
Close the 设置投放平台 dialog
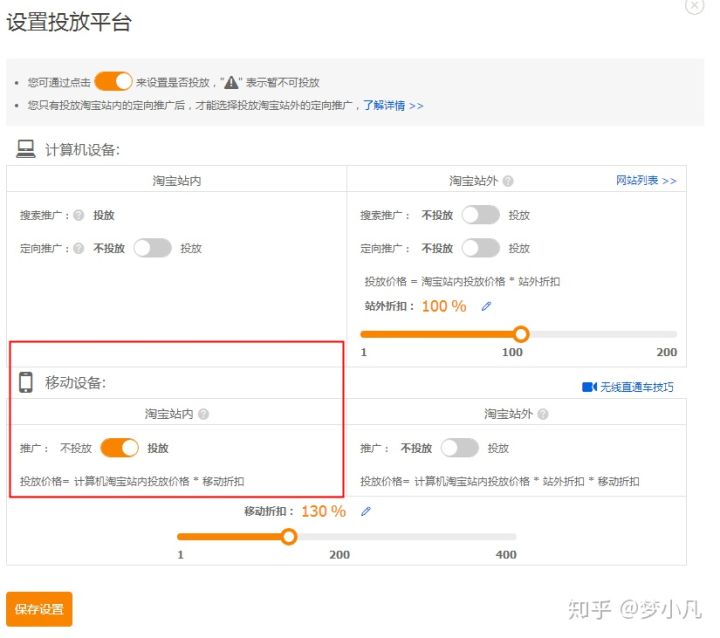(x=694, y=6)
